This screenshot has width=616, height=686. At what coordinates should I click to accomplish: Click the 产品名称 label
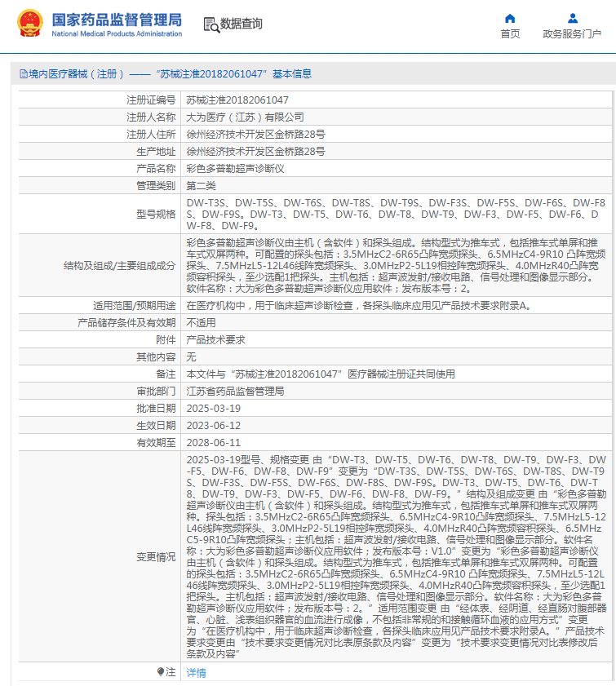[156, 168]
